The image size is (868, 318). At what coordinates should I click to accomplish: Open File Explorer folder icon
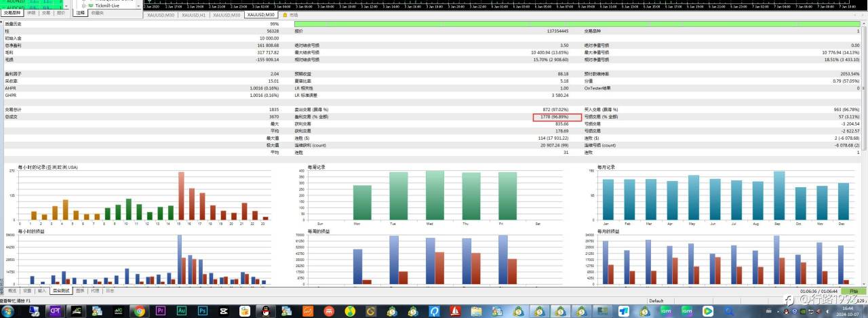coord(477,311)
